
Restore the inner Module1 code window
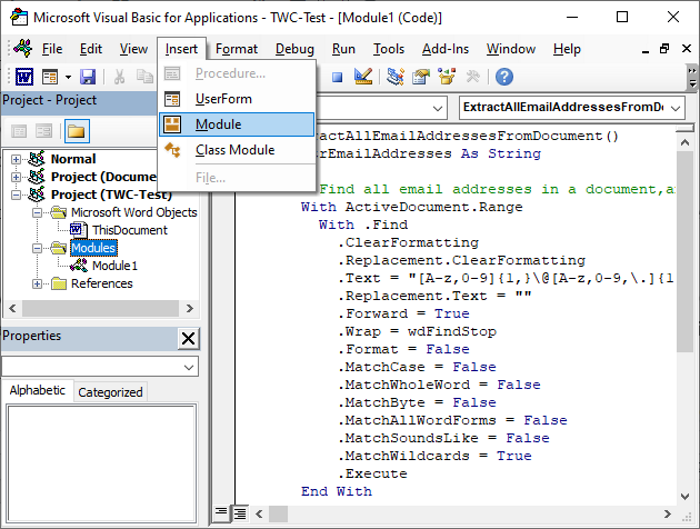(x=665, y=48)
